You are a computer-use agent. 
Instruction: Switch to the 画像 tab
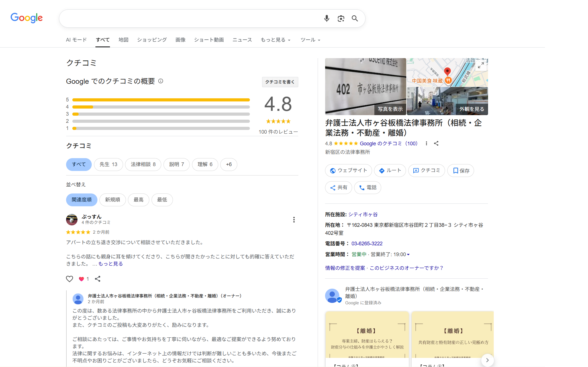click(x=181, y=40)
